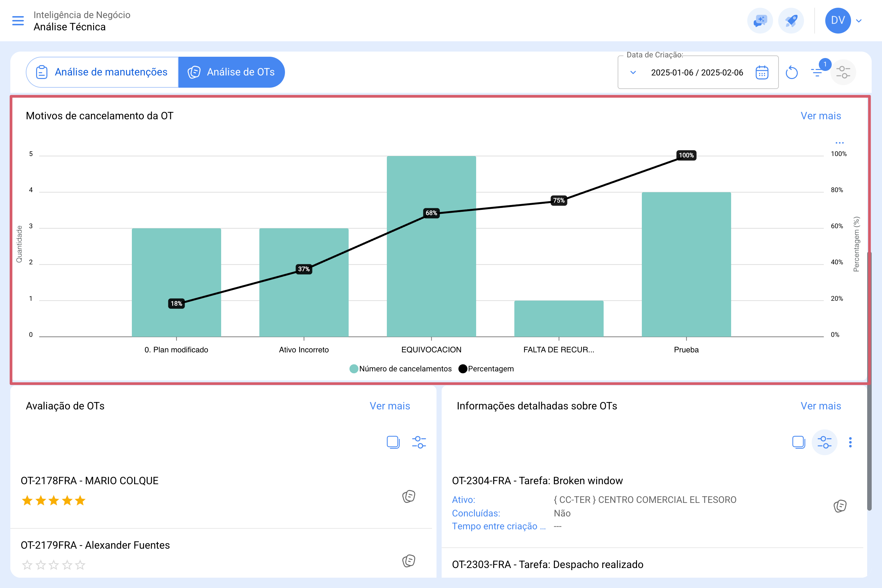Open the DV user avatar
Screen dimensions: 882x588
[838, 21]
